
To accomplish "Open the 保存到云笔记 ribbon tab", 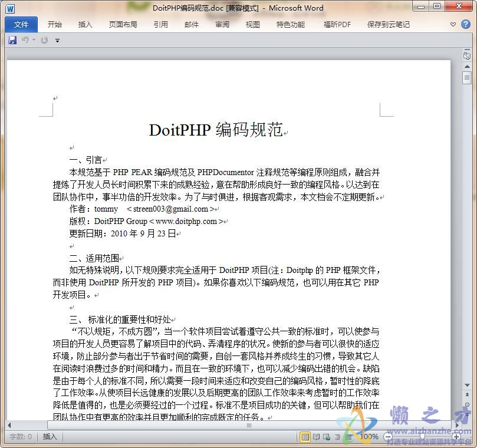I will pos(389,24).
